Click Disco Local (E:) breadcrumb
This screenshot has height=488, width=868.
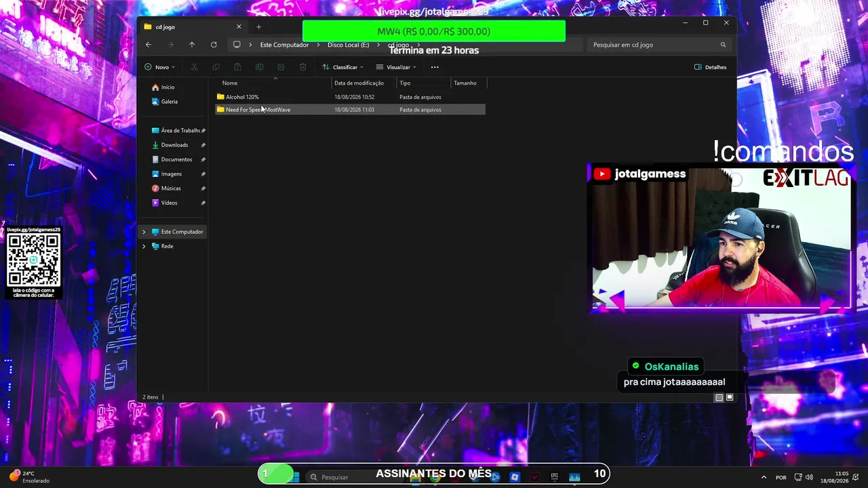(x=349, y=45)
